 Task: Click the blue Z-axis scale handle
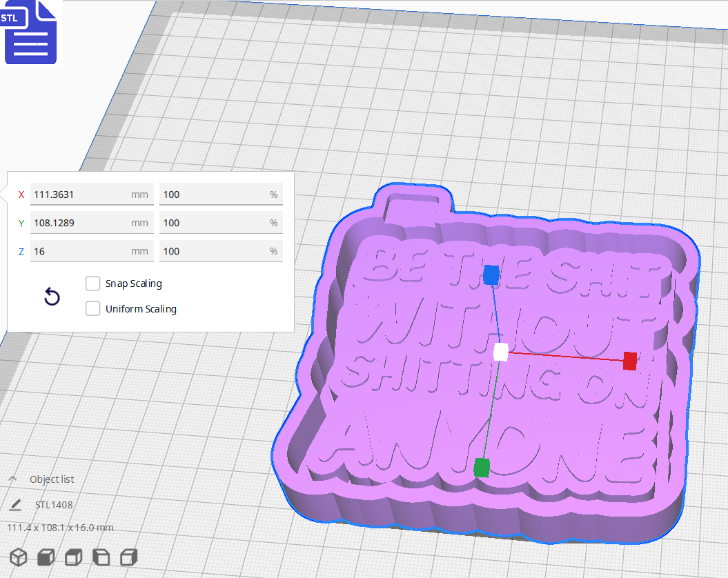click(492, 275)
